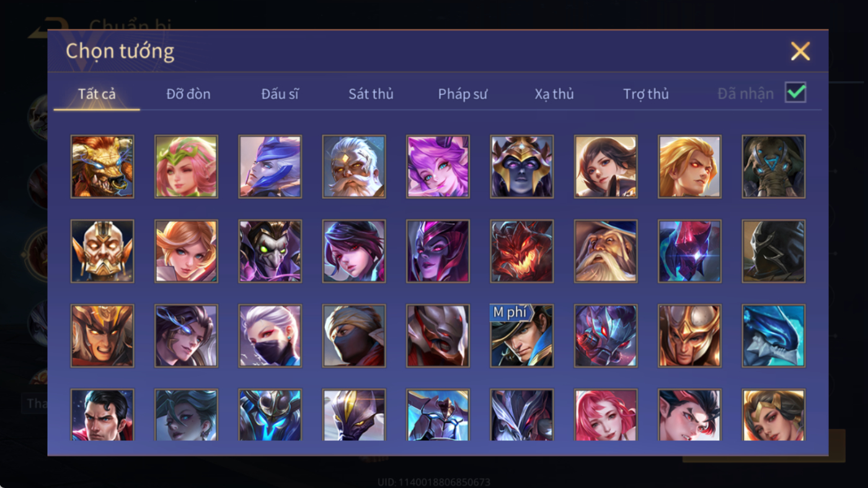Filter by "Xạ thủ" tab
Screen dimensions: 868x488
pyautogui.click(x=554, y=94)
